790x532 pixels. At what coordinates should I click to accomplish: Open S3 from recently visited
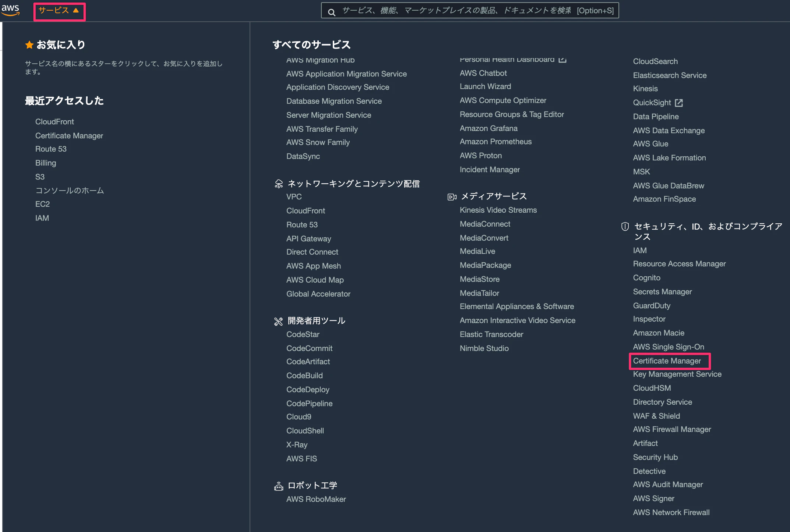tap(40, 177)
